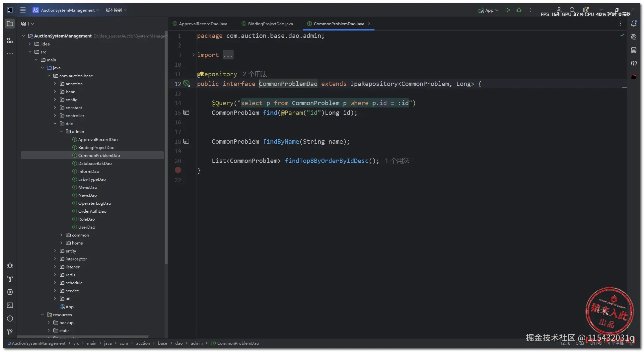Open the App run configuration dropdown
Viewport: 644px width, 352px height.
pyautogui.click(x=488, y=10)
